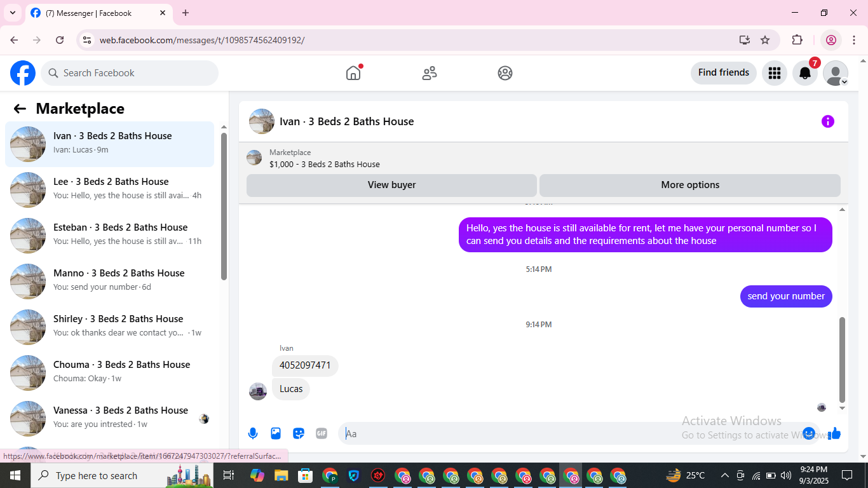
Task: Open the emoji picker in message box
Action: 809,433
